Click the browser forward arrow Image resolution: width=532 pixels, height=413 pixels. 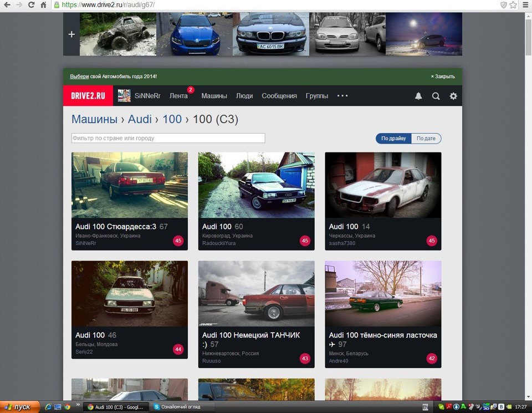(19, 5)
